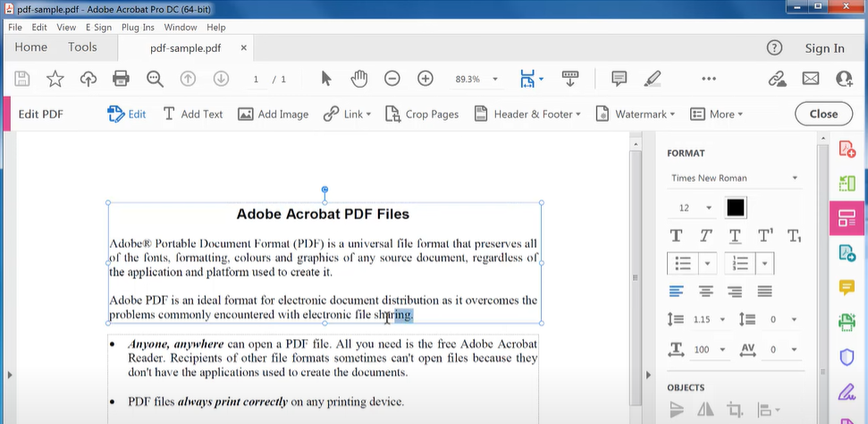This screenshot has height=424, width=868.
Task: Click Add Text button
Action: click(193, 114)
